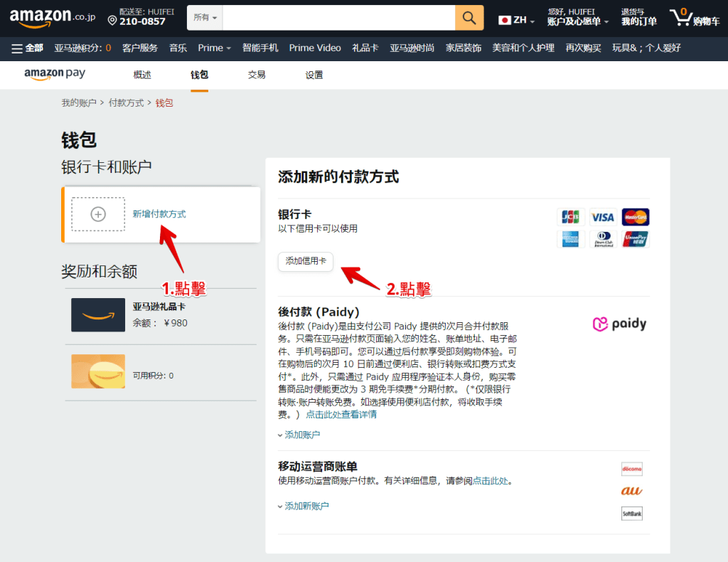Open Prime Video in the navigation bar
728x562 pixels.
[x=315, y=48]
